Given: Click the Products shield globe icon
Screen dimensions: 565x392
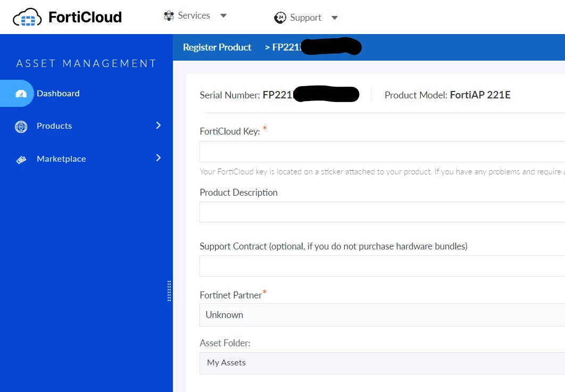Looking at the screenshot, I should click(21, 127).
